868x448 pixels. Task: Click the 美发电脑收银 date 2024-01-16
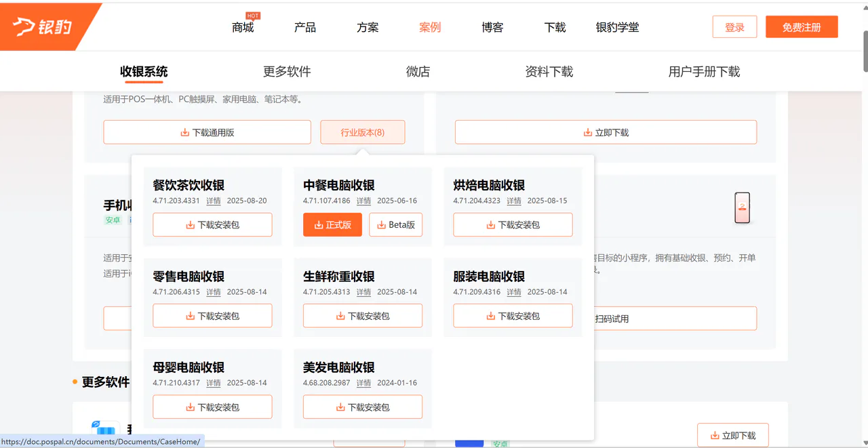tap(397, 383)
